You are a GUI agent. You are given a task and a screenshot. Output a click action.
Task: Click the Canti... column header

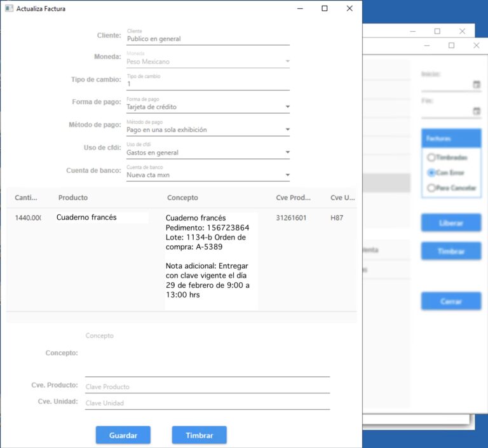tap(26, 198)
